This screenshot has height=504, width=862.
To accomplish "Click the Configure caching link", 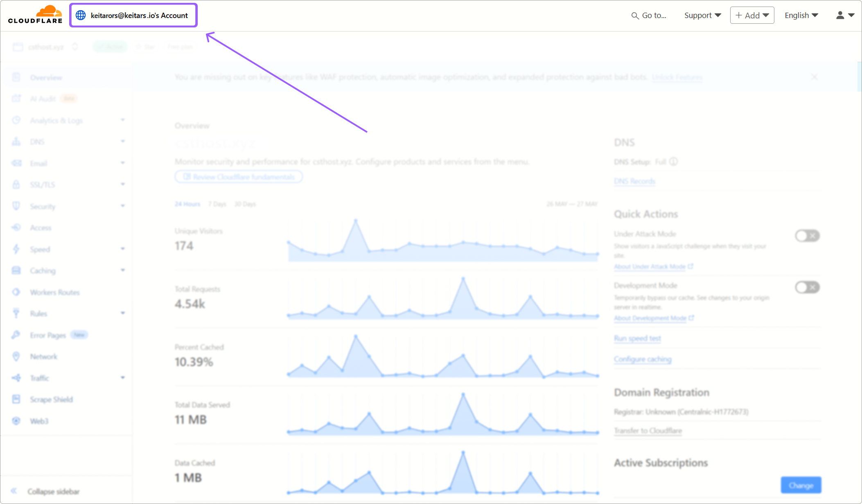I will pos(643,359).
